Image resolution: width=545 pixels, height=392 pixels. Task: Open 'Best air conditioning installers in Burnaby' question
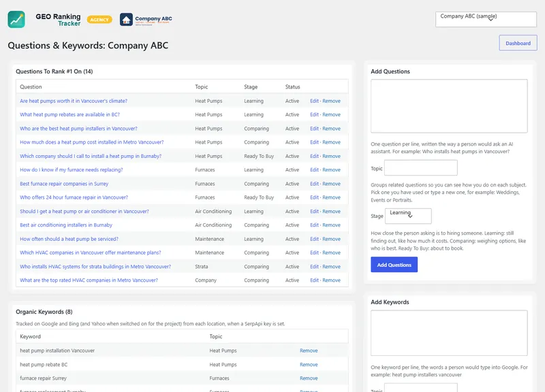[66, 225]
